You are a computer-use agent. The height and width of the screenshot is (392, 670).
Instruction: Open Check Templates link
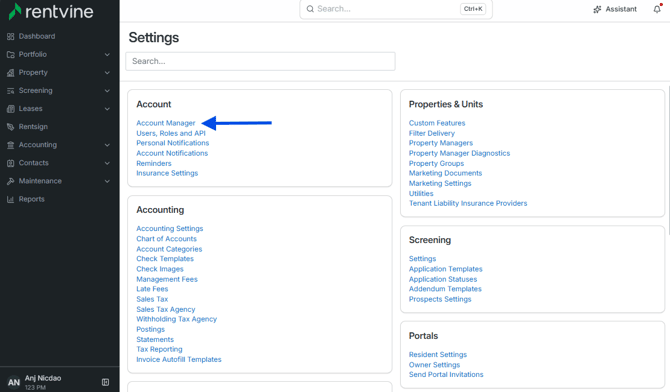(x=165, y=259)
